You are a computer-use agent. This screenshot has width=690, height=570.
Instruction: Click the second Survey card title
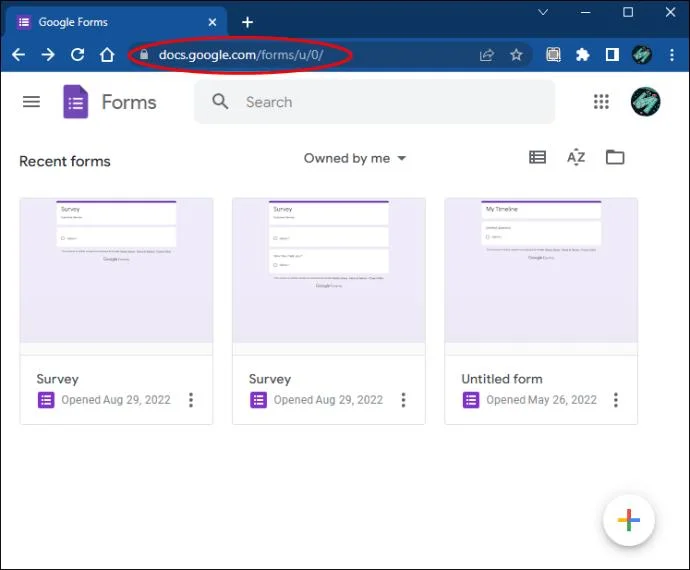(x=270, y=379)
